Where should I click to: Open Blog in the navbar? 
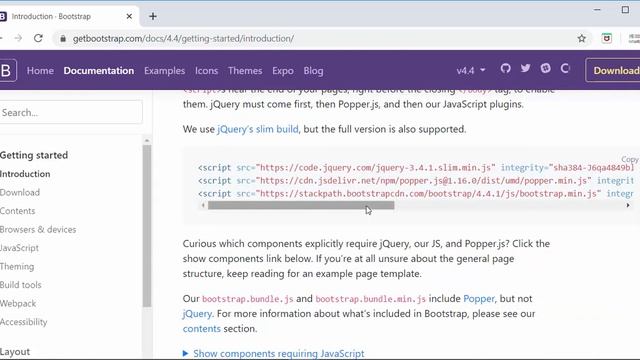tap(313, 71)
